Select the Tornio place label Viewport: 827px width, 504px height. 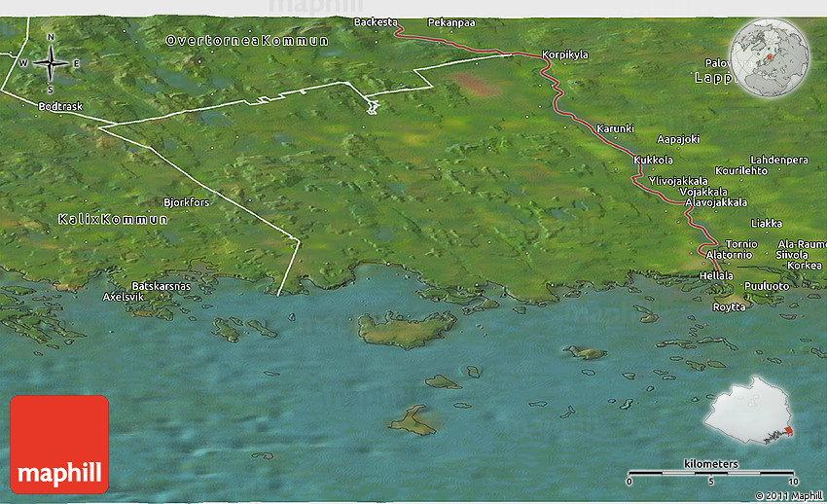[741, 243]
